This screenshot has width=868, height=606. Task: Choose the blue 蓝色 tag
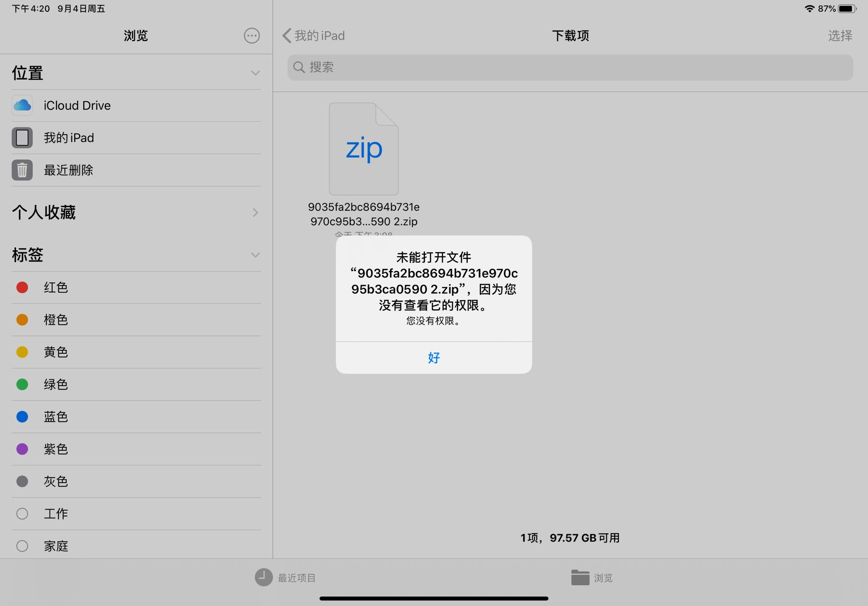[x=56, y=417]
